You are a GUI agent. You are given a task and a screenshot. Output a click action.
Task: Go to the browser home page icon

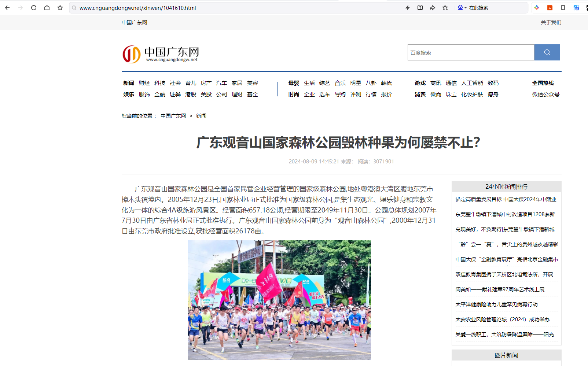tap(47, 8)
